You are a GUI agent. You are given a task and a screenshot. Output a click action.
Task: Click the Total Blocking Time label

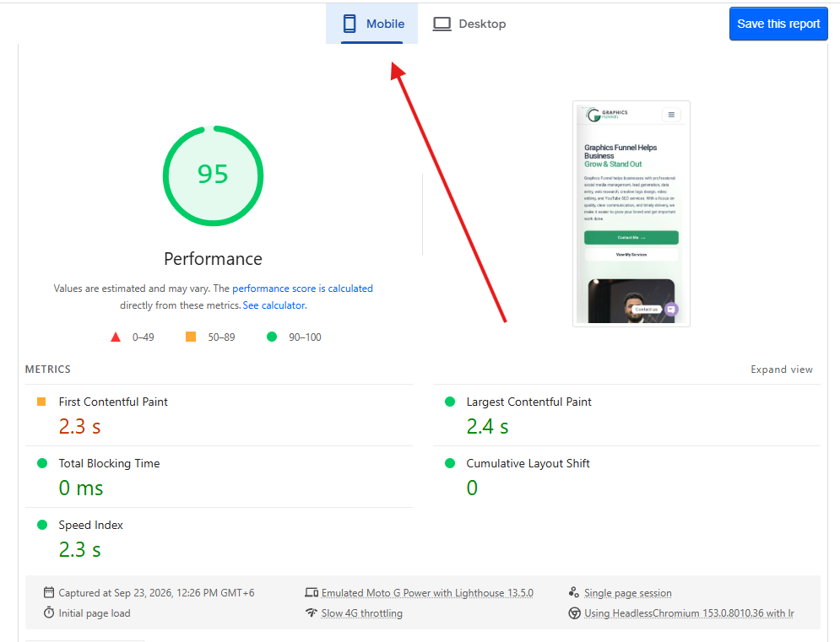click(109, 463)
